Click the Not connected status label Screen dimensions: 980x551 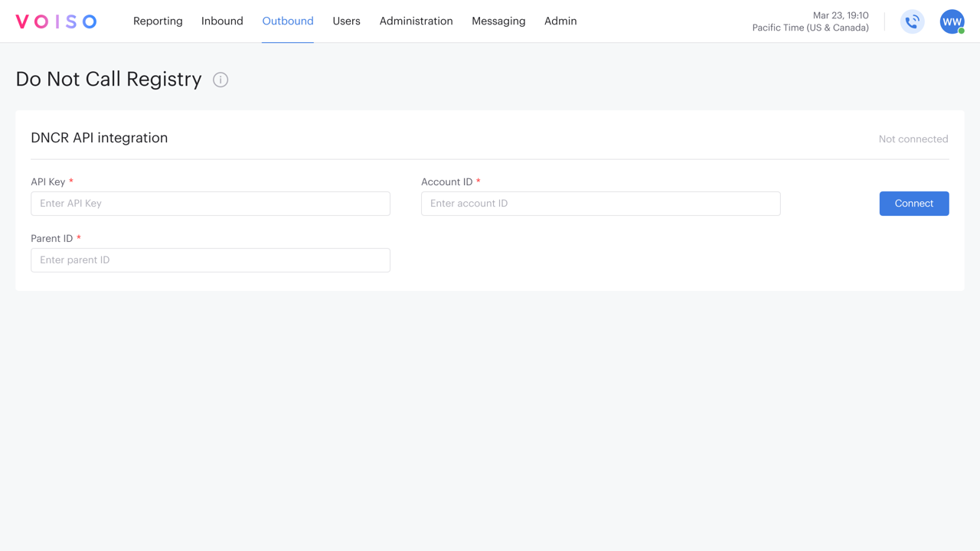point(913,139)
